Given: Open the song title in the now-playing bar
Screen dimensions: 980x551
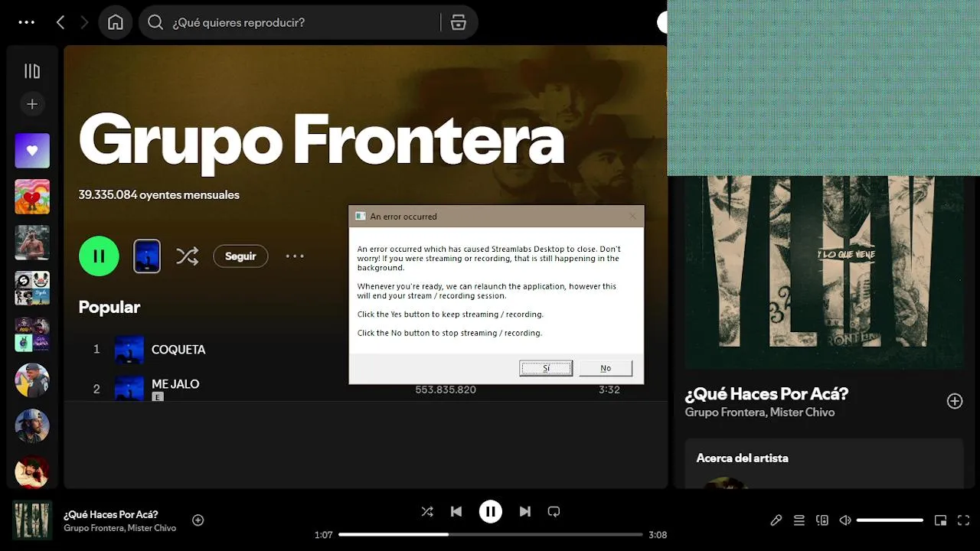Looking at the screenshot, I should 111,514.
